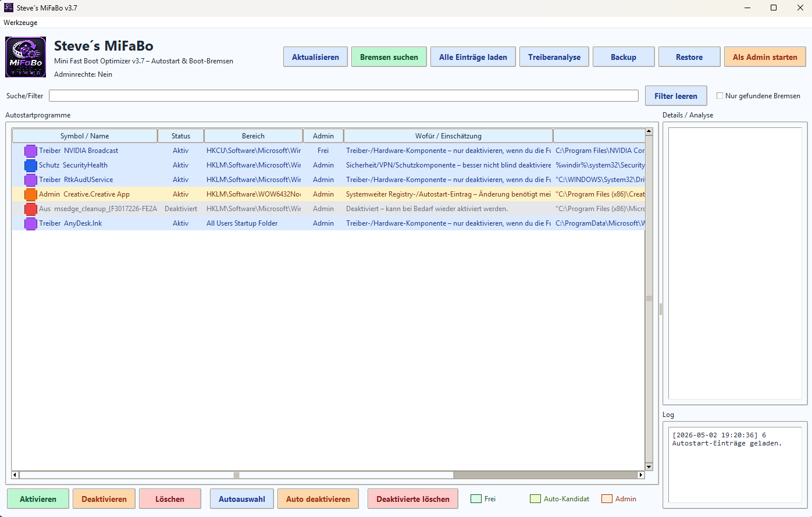
Task: Click the Log output text box
Action: pyautogui.click(x=735, y=465)
